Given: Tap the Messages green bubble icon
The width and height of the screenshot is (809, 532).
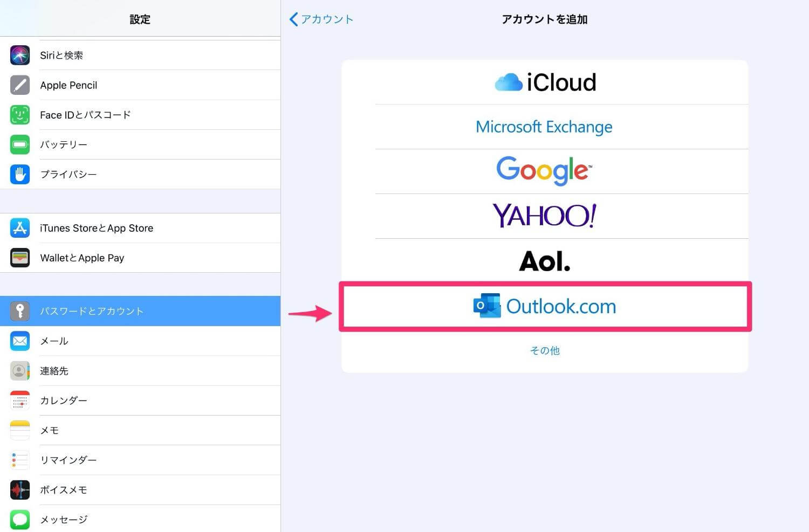Looking at the screenshot, I should pyautogui.click(x=20, y=520).
